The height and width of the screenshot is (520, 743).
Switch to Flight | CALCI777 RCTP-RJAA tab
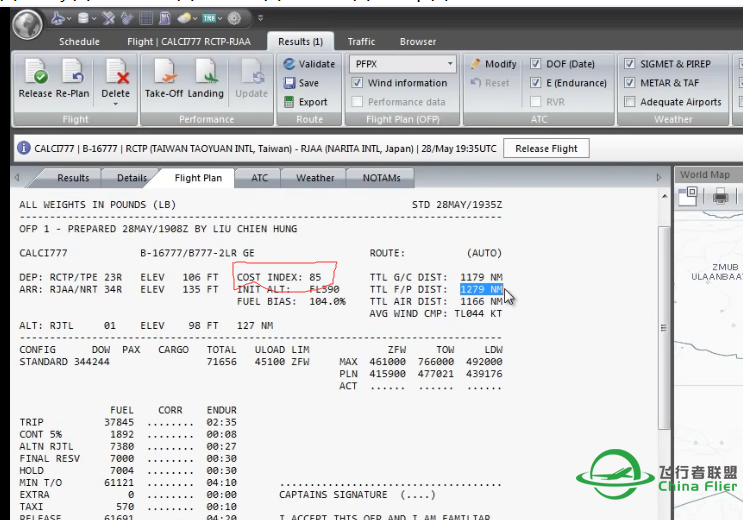[x=189, y=42]
